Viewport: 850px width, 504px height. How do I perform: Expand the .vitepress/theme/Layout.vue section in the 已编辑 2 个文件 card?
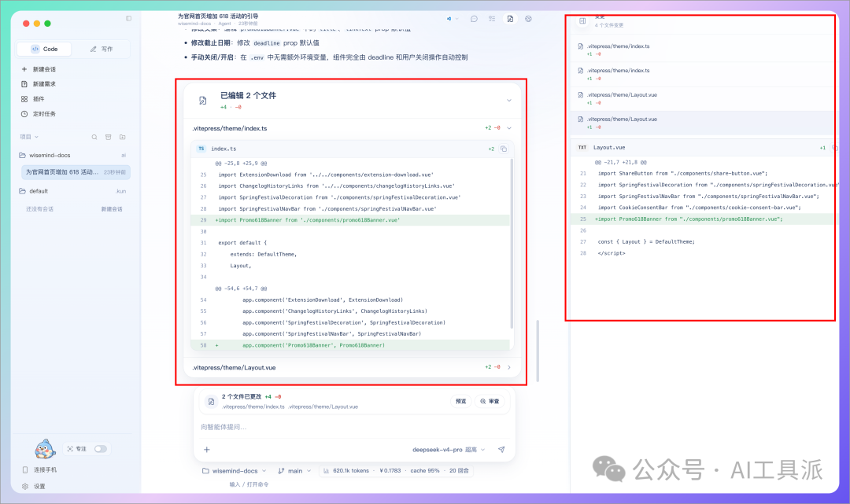509,367
